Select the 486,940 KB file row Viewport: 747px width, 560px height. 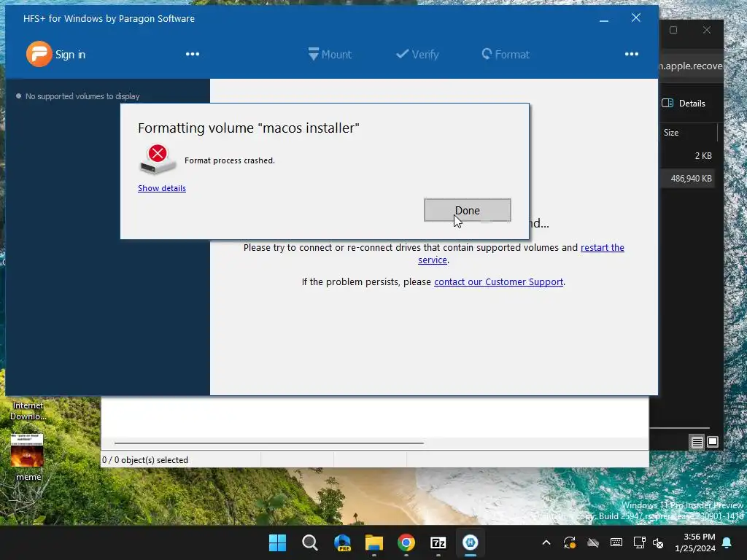pos(687,179)
